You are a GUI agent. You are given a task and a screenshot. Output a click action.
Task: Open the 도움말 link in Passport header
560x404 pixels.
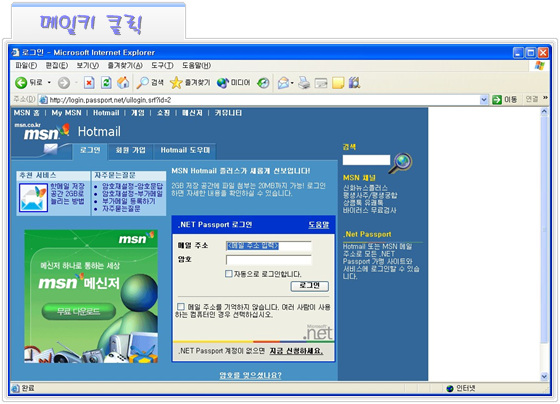tap(319, 225)
